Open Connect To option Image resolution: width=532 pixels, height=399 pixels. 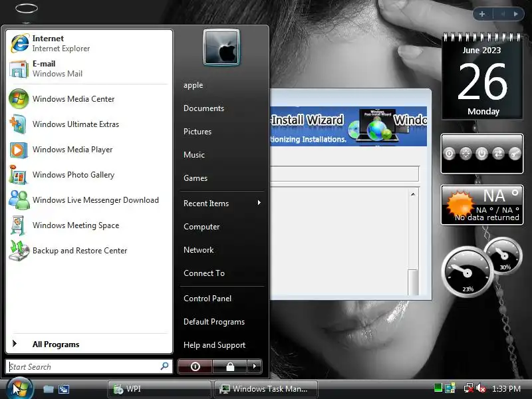(x=204, y=273)
